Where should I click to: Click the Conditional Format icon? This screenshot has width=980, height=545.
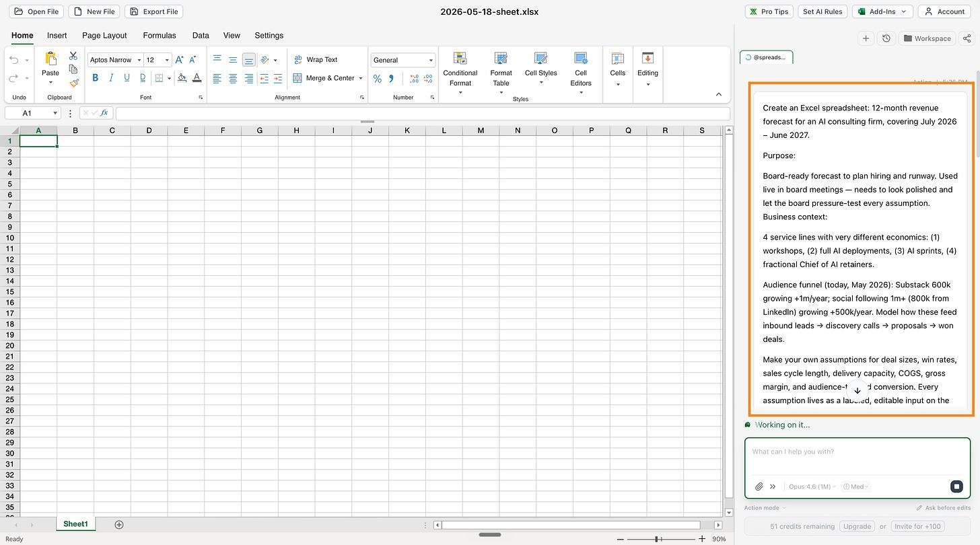(x=460, y=58)
